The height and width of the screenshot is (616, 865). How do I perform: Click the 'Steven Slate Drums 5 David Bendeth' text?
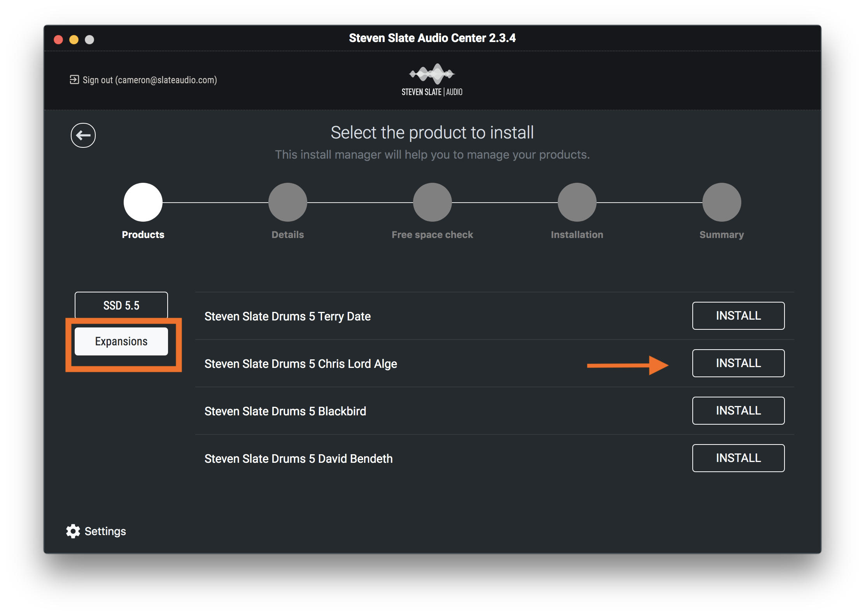click(298, 459)
